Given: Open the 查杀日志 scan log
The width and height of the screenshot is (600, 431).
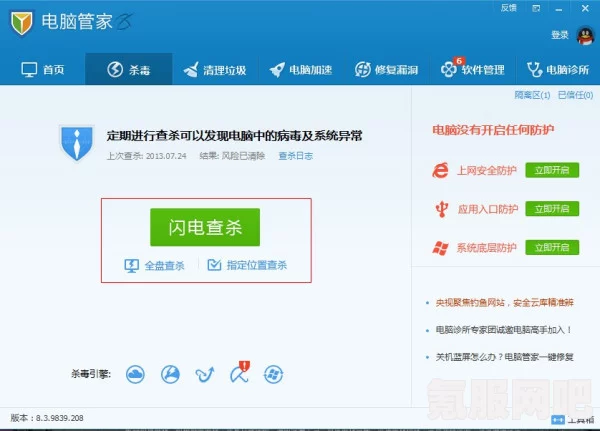Looking at the screenshot, I should (x=295, y=156).
